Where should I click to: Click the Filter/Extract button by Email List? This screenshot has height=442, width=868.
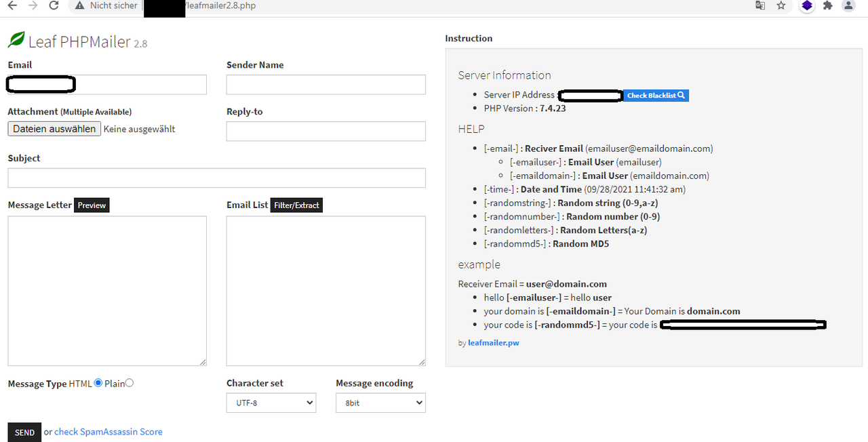point(296,205)
